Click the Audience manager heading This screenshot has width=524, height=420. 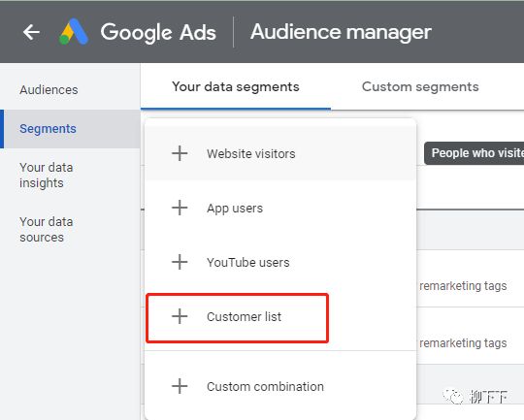pos(341,32)
